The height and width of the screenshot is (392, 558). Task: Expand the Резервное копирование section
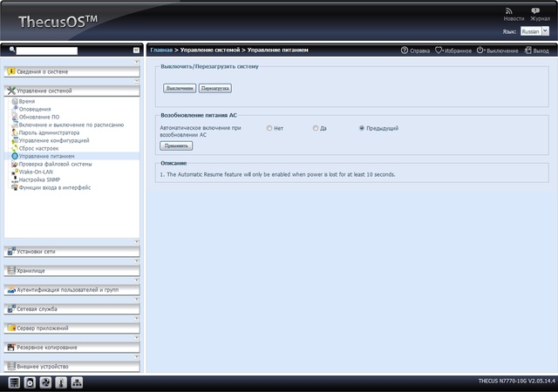point(71,348)
